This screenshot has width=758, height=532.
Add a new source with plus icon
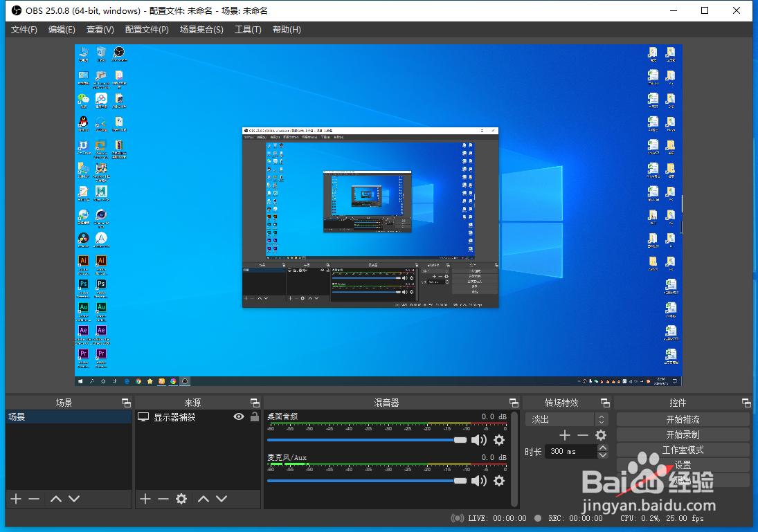(x=145, y=499)
